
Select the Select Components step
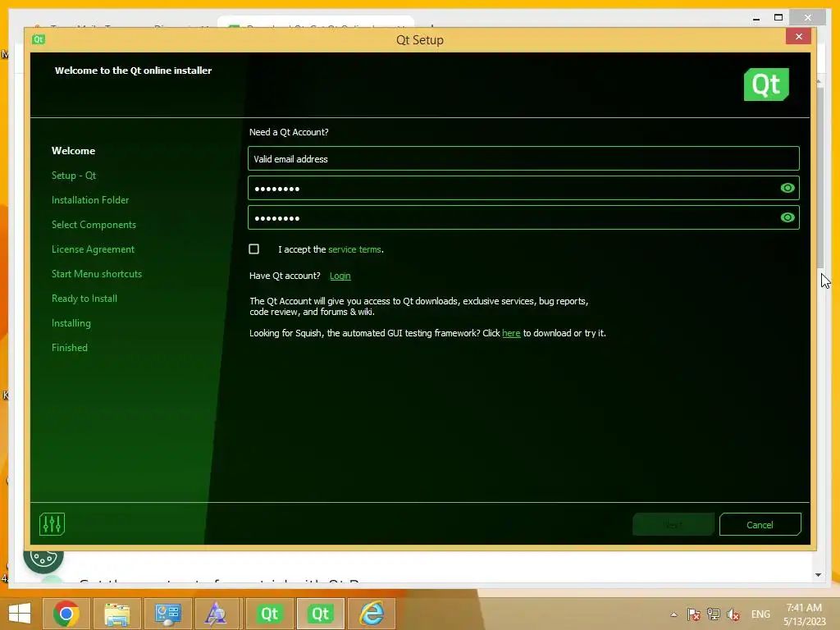click(x=94, y=225)
